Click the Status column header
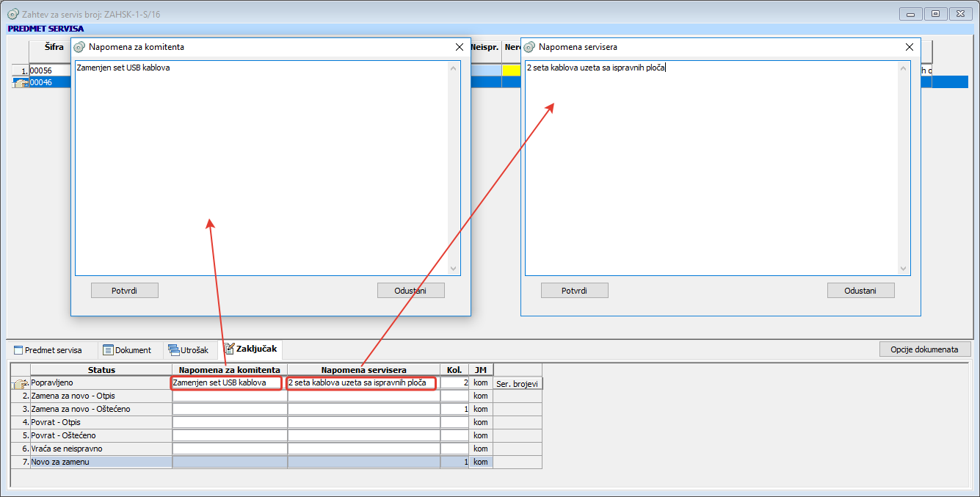980x497 pixels. tap(101, 369)
